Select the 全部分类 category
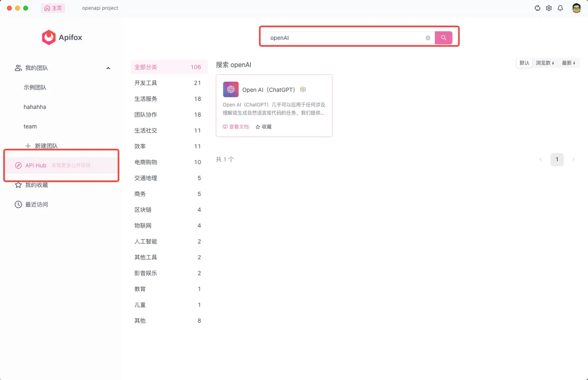The image size is (588, 380). 169,67
